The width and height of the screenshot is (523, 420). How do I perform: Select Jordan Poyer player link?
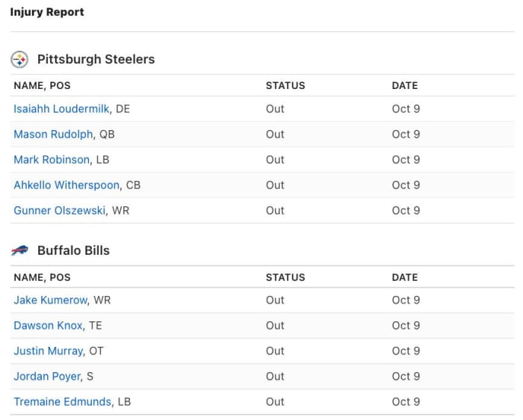(x=46, y=376)
